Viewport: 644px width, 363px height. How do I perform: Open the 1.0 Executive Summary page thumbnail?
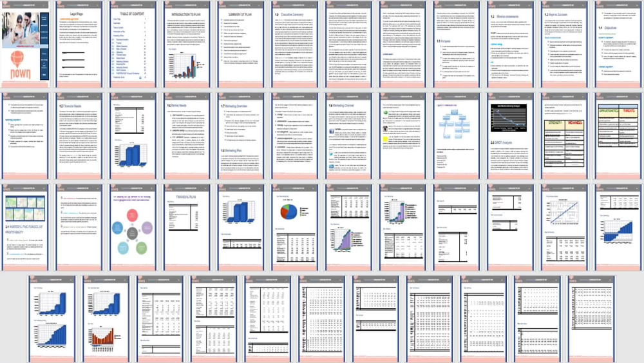295,44
